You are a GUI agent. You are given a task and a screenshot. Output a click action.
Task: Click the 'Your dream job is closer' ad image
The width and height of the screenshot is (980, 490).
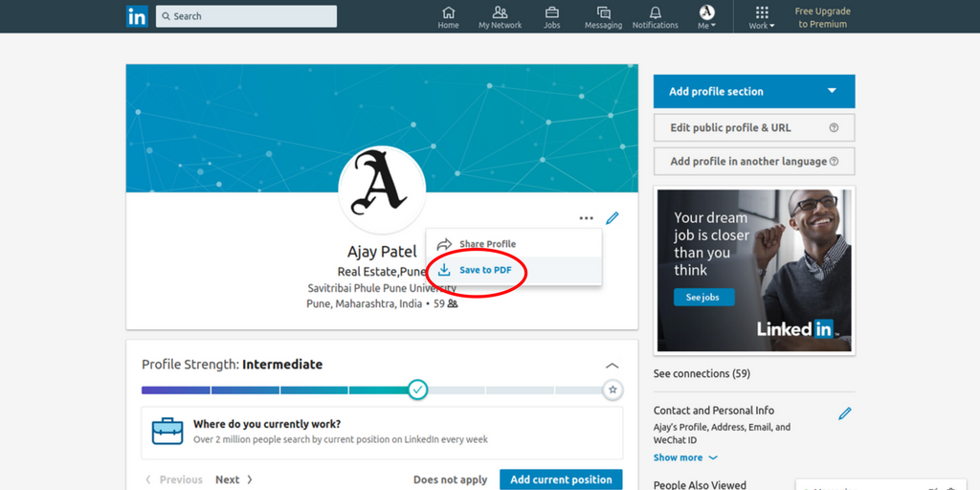coord(754,271)
